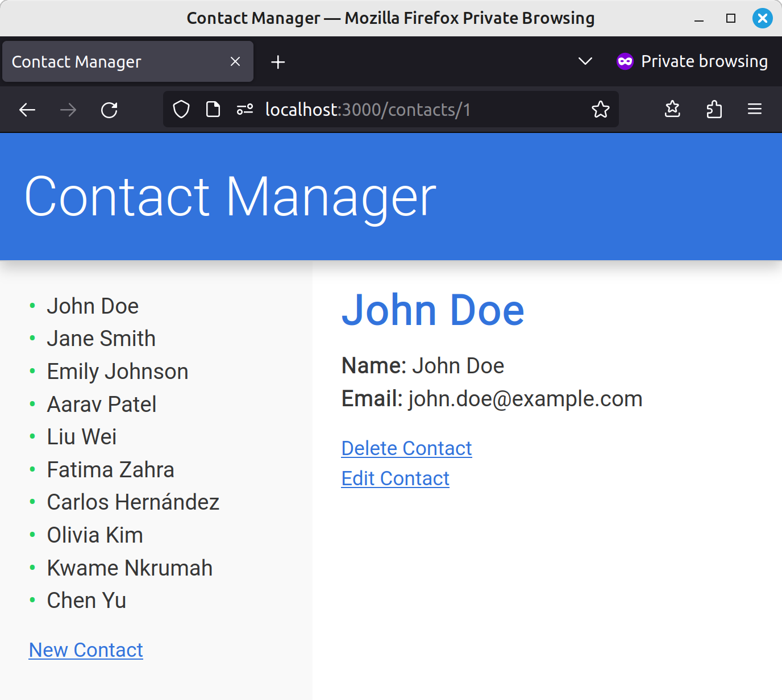
Task: Bookmark this page with the star icon
Action: 601,109
